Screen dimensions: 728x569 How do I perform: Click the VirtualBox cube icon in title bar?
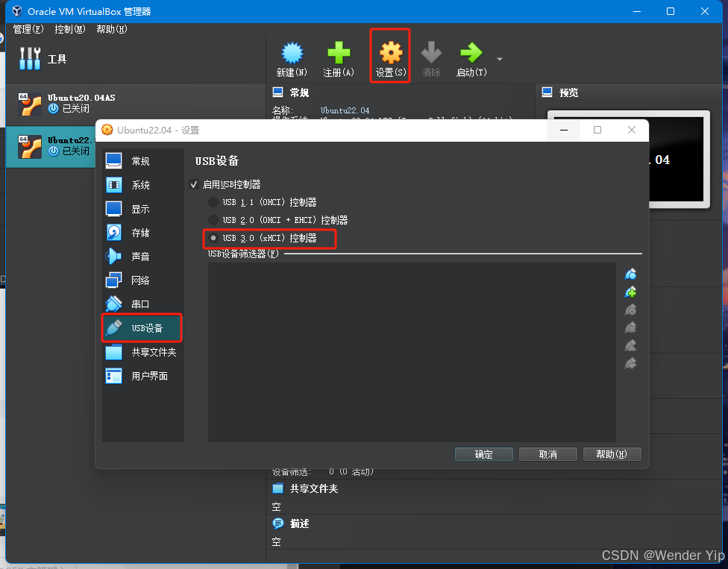[x=17, y=11]
